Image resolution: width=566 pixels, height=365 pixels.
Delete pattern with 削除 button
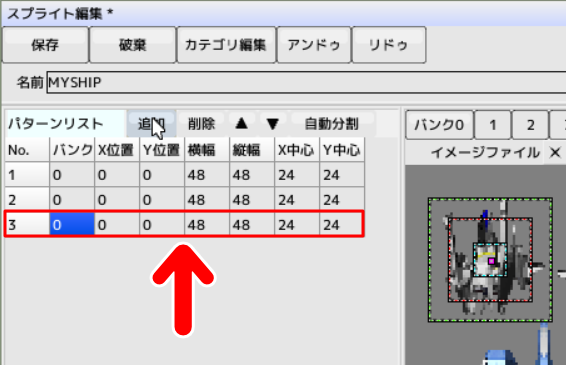[x=201, y=124]
